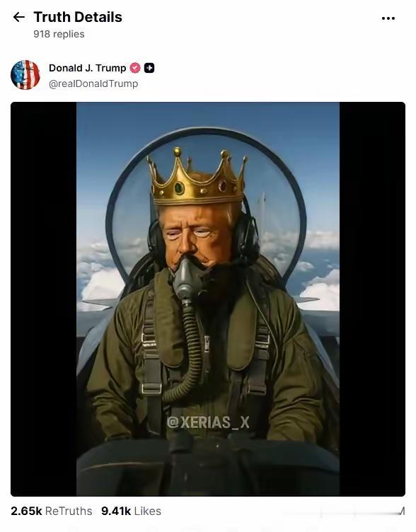Viewport: 416px width, 532px height.
Task: Go back using the left arrow
Action: coord(18,17)
